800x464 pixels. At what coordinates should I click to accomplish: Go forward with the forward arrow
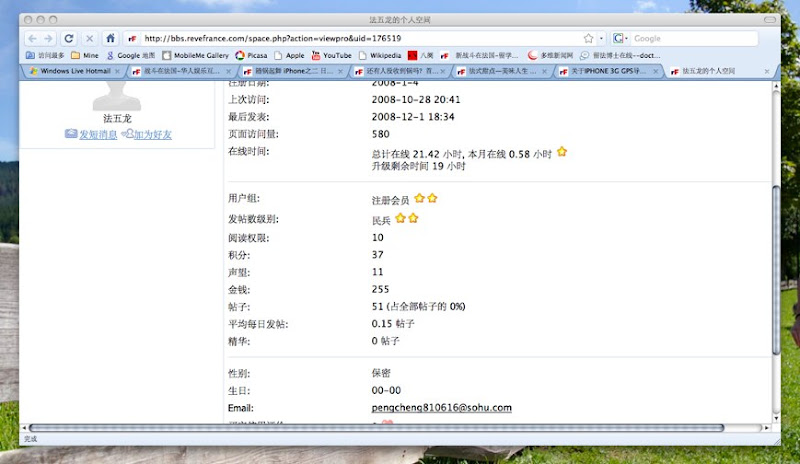pyautogui.click(x=48, y=38)
